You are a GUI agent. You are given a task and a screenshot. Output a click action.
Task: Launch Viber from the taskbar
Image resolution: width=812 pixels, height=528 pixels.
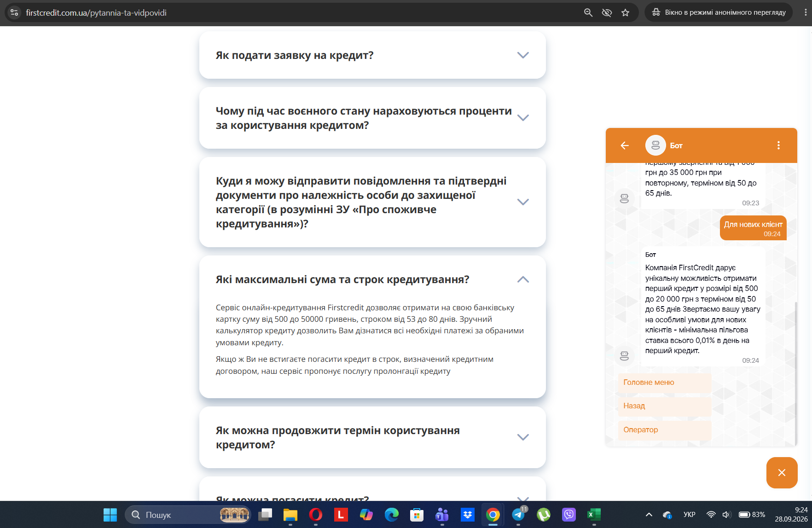[x=569, y=515]
